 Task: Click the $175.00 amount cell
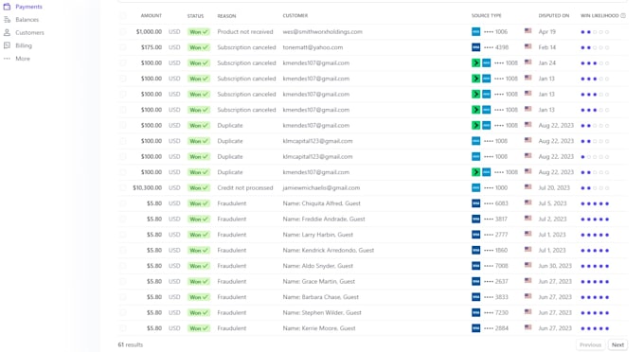(152, 47)
